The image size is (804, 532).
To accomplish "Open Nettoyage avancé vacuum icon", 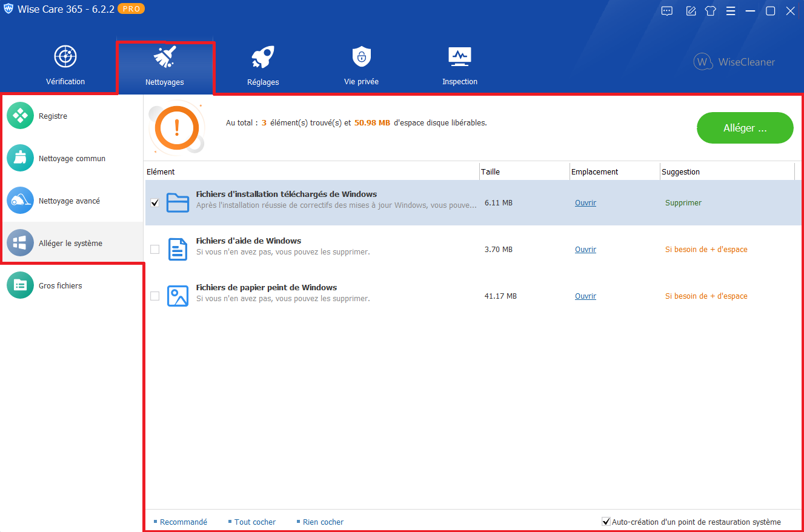I will pos(20,201).
